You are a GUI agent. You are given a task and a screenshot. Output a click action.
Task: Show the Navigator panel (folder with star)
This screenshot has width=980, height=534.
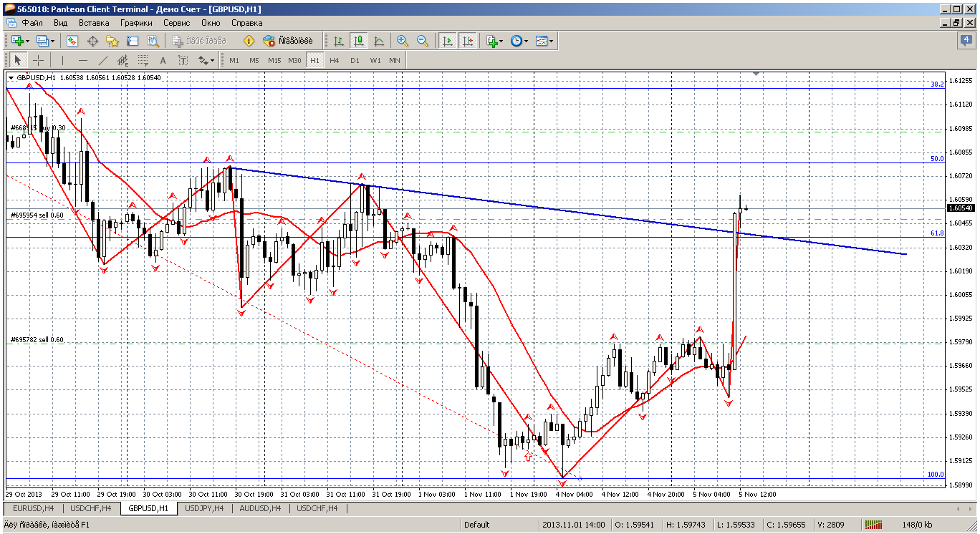tap(112, 42)
